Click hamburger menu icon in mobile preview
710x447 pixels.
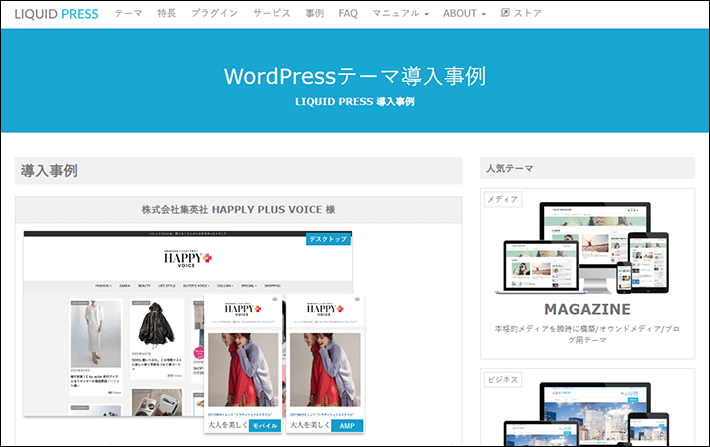pyautogui.click(x=274, y=299)
